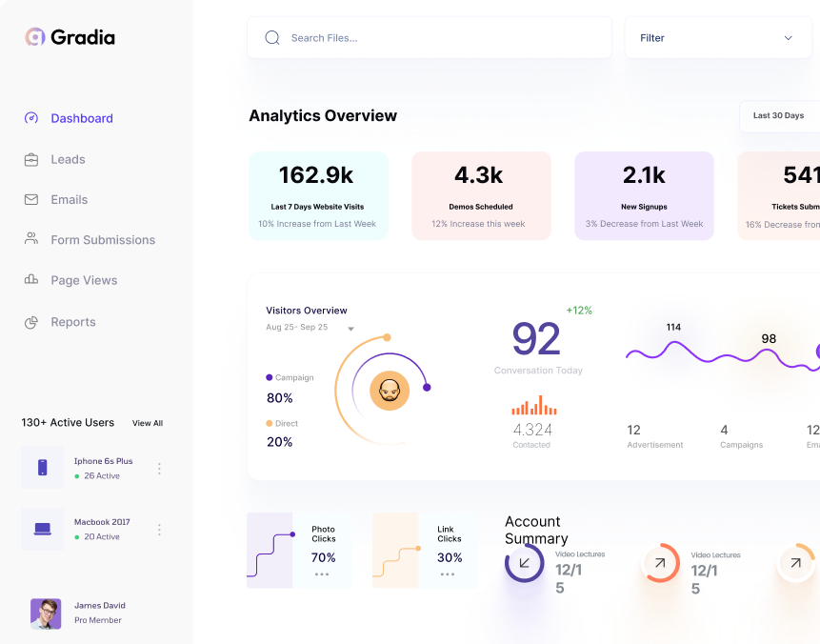
Task: Click the search magnifier icon
Action: pos(272,38)
